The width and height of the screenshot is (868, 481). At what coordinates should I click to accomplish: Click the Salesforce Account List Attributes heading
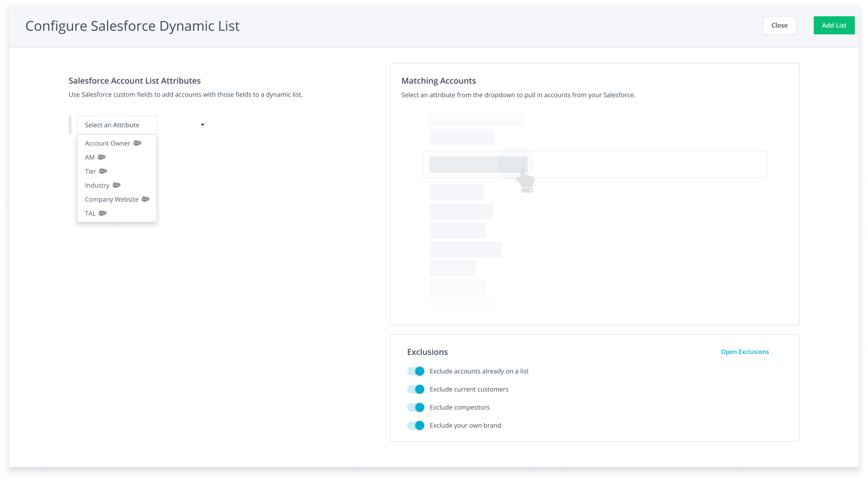click(x=135, y=81)
